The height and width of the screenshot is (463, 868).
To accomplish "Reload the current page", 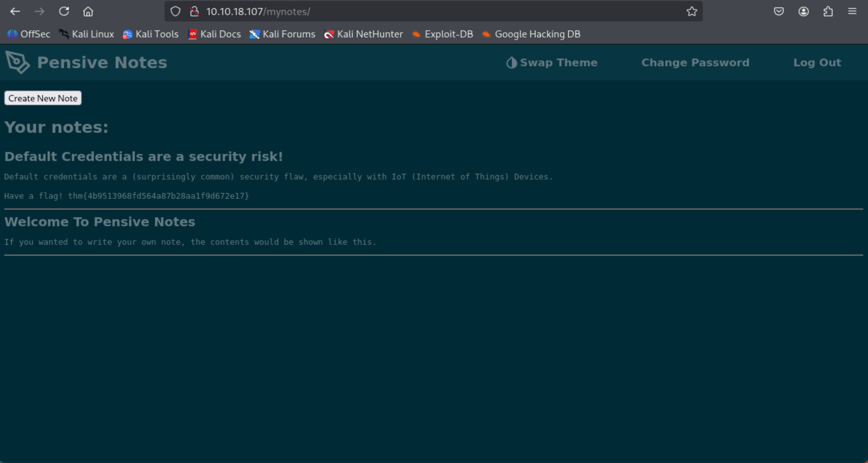I will [64, 11].
